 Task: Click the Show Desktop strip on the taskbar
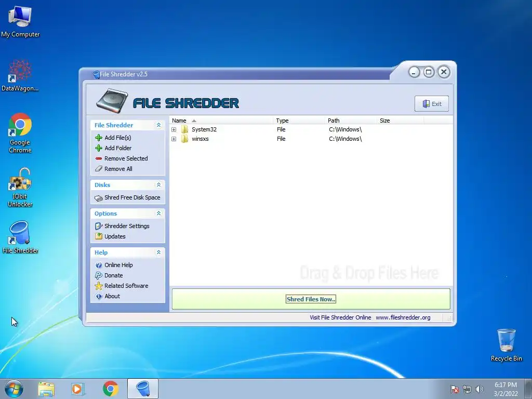click(x=528, y=389)
